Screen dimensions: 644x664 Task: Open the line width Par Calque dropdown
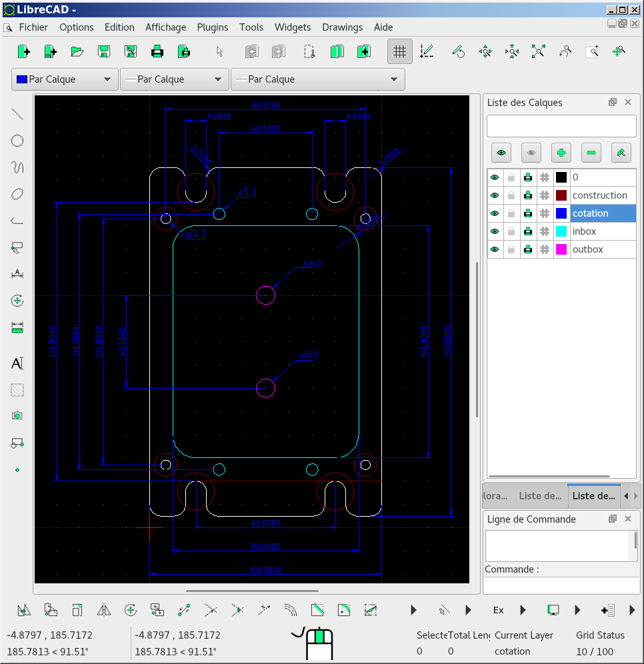point(174,79)
